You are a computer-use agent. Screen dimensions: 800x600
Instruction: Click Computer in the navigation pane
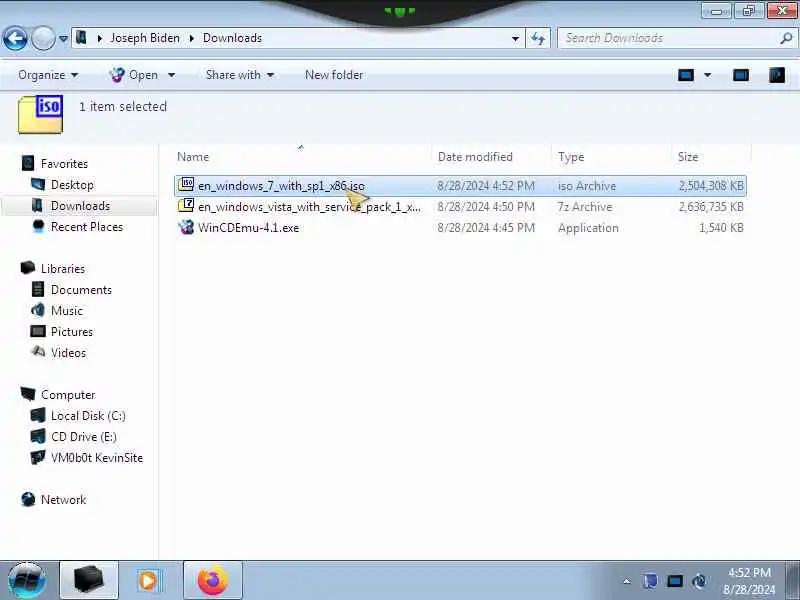click(x=68, y=395)
